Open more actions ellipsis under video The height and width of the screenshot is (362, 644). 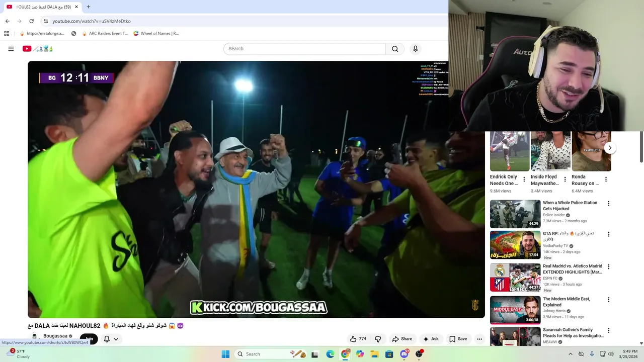tap(479, 339)
